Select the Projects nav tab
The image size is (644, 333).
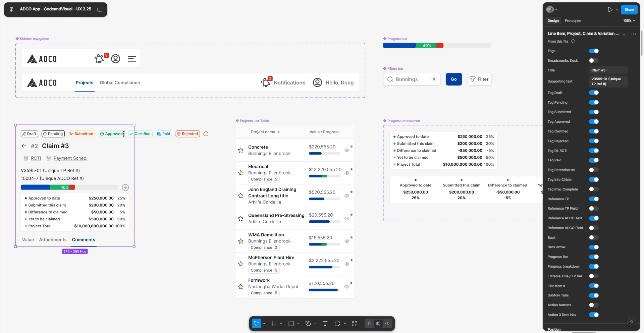point(85,82)
